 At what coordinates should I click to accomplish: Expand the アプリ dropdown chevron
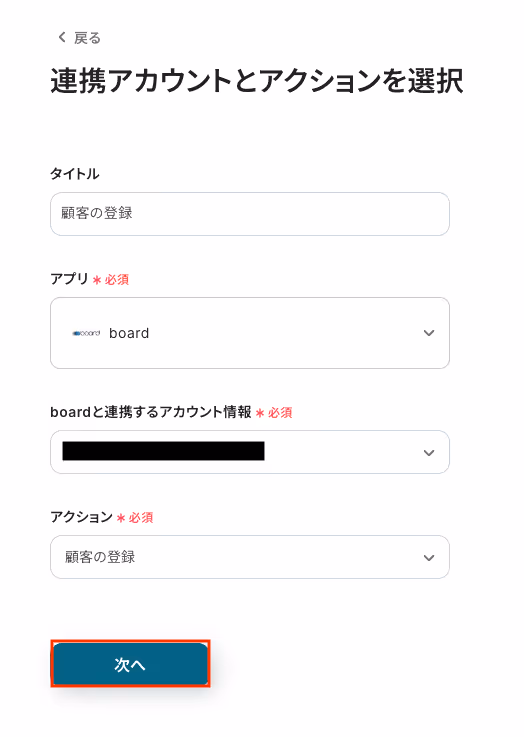(429, 333)
